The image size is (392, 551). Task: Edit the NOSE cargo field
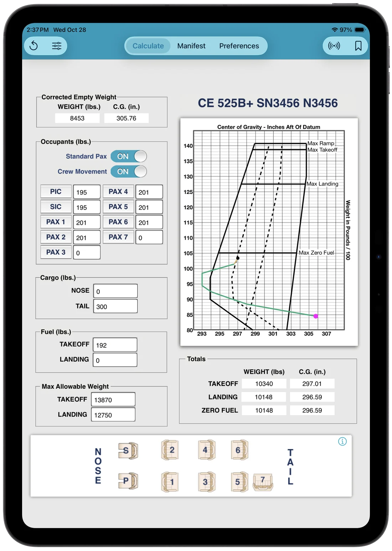(115, 291)
